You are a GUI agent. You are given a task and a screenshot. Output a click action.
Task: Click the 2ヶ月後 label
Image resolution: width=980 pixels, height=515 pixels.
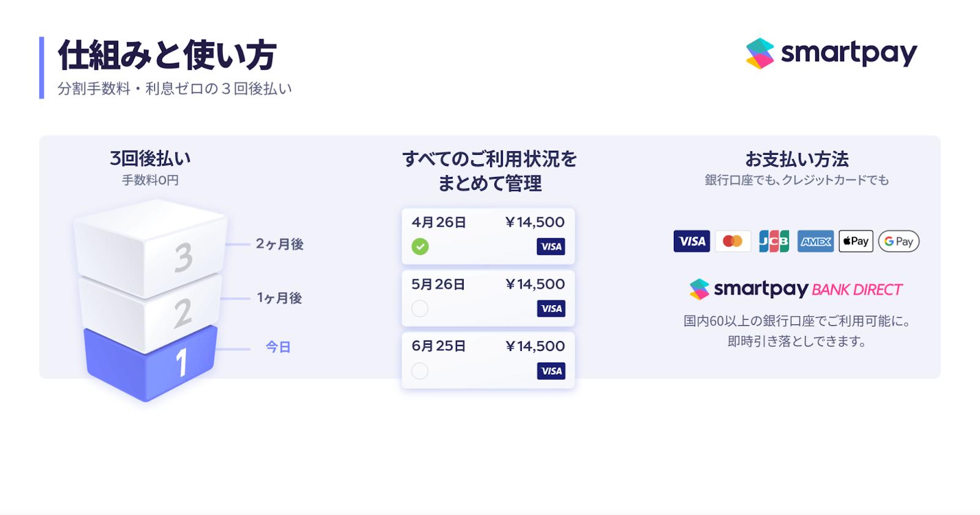click(279, 244)
